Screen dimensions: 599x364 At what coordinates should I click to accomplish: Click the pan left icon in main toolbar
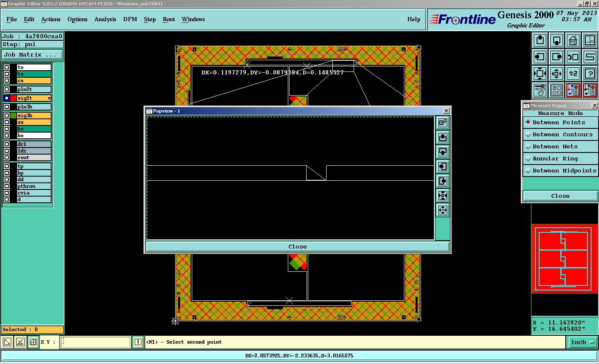540,57
